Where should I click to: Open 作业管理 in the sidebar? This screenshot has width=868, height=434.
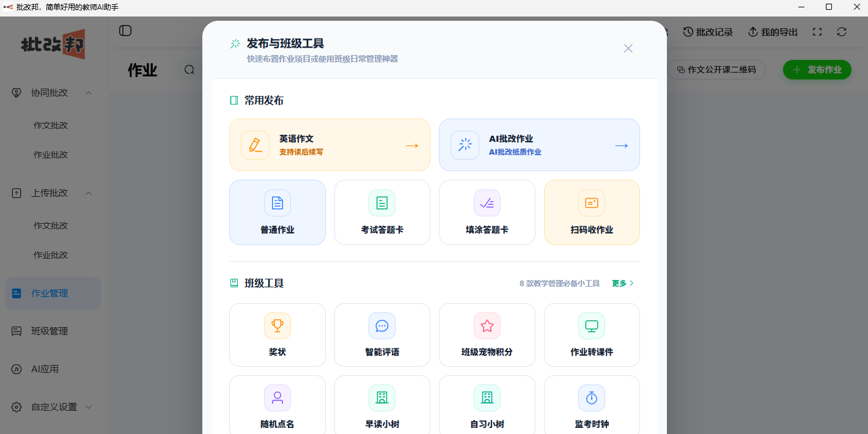tap(53, 293)
